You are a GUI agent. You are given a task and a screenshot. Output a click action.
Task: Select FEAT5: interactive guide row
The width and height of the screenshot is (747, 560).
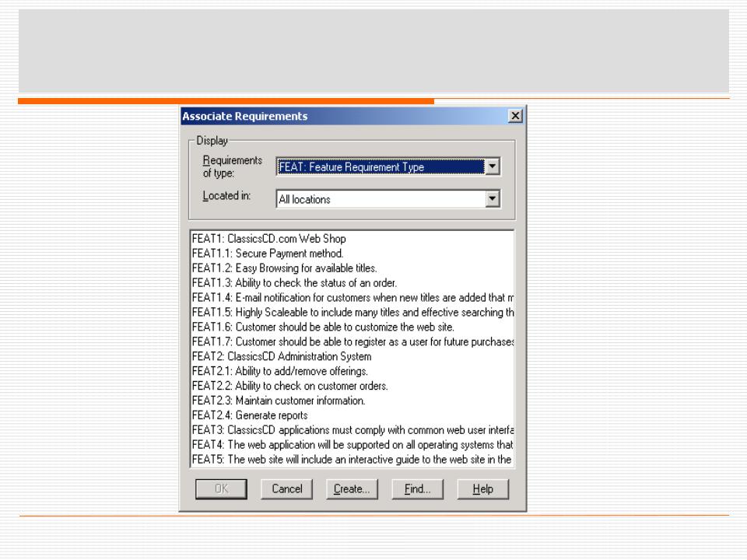(x=352, y=460)
